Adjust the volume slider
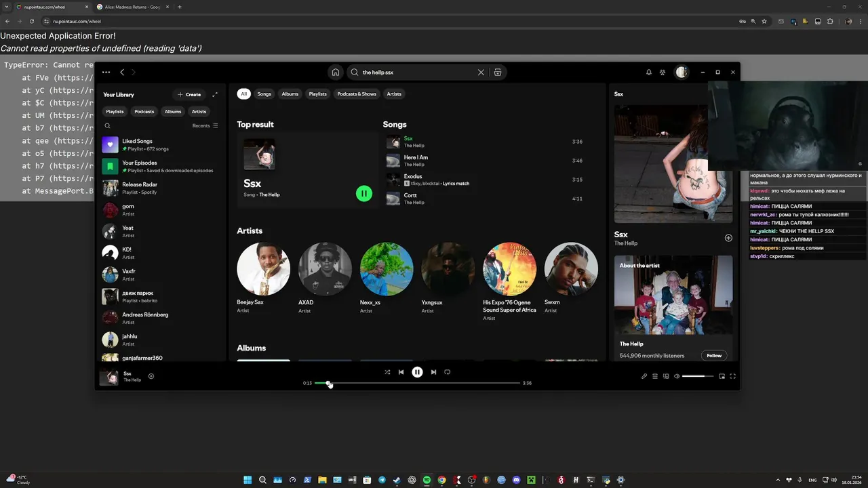 [698, 376]
